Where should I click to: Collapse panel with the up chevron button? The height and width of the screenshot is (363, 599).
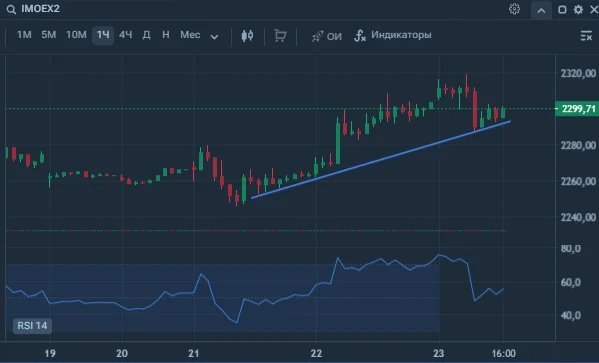point(541,10)
